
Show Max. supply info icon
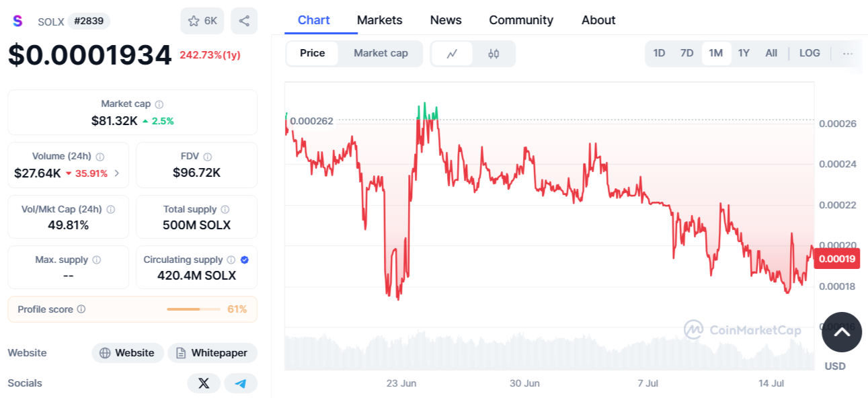pos(97,260)
